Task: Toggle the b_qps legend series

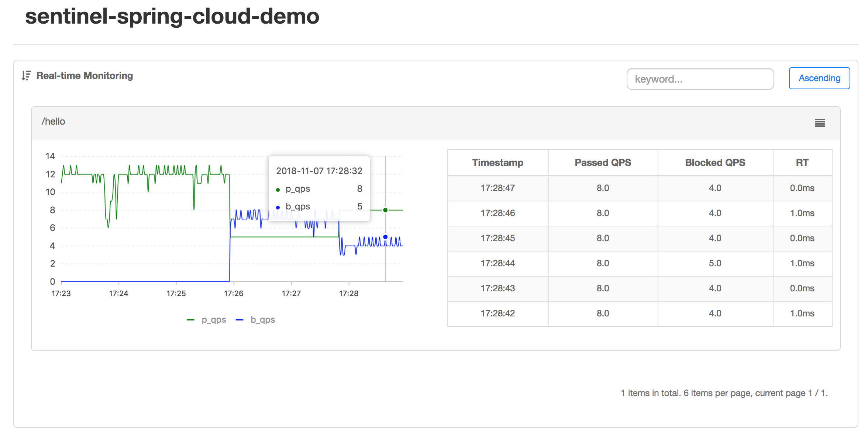Action: (256, 320)
